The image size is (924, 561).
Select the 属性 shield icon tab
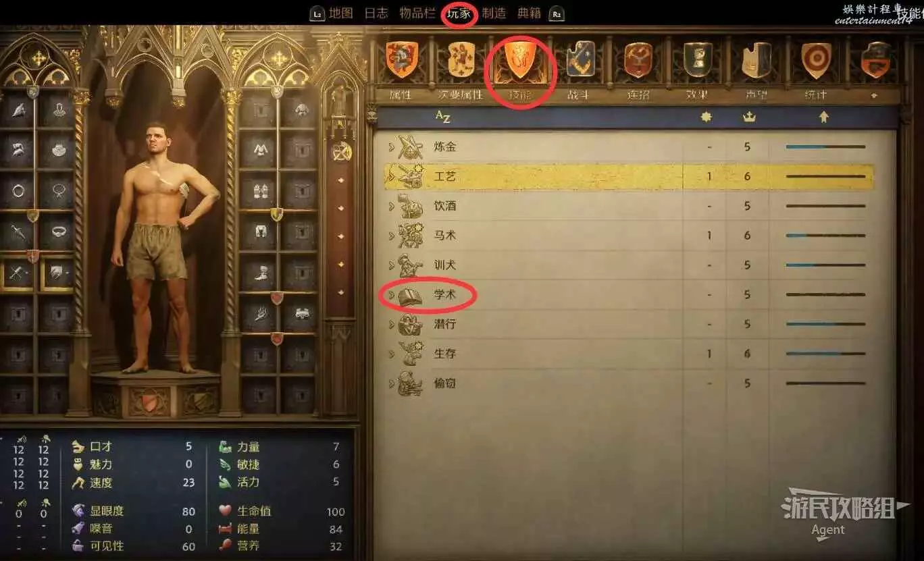point(401,60)
